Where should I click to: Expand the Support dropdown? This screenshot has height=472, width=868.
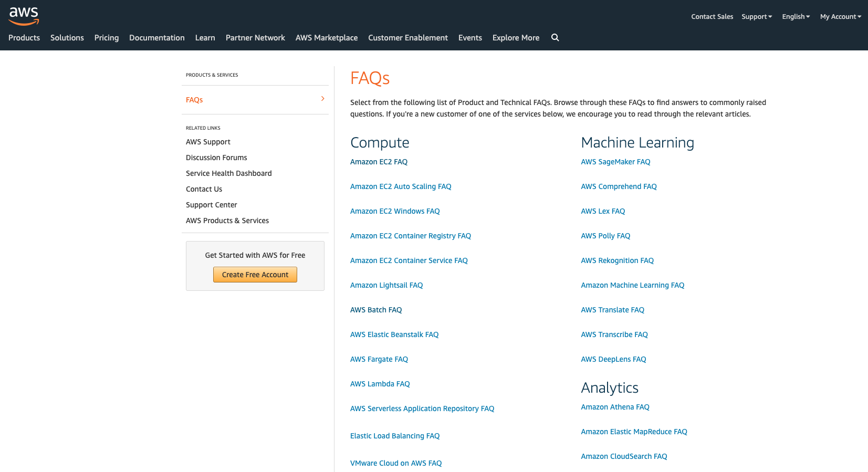pos(756,17)
